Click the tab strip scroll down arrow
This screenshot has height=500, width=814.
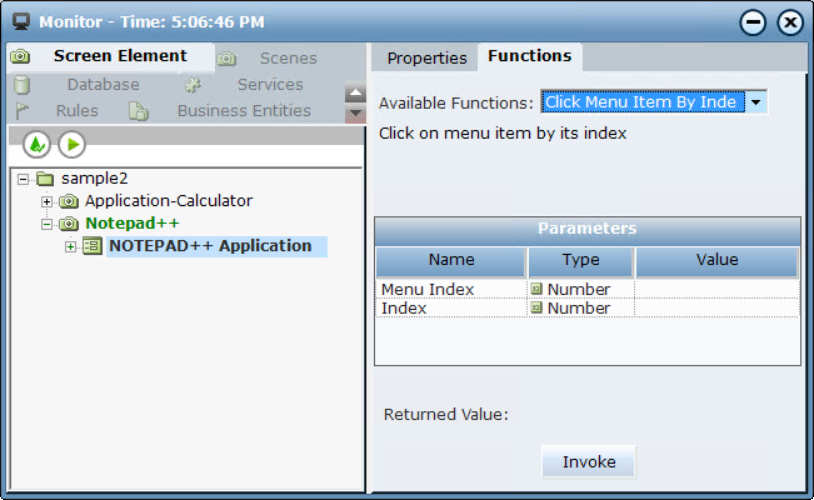(355, 113)
